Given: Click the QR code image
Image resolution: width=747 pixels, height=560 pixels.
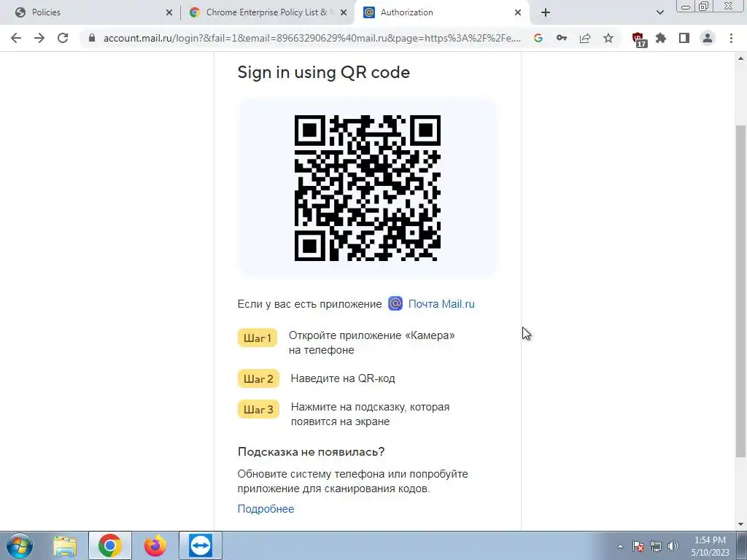Looking at the screenshot, I should click(x=368, y=187).
